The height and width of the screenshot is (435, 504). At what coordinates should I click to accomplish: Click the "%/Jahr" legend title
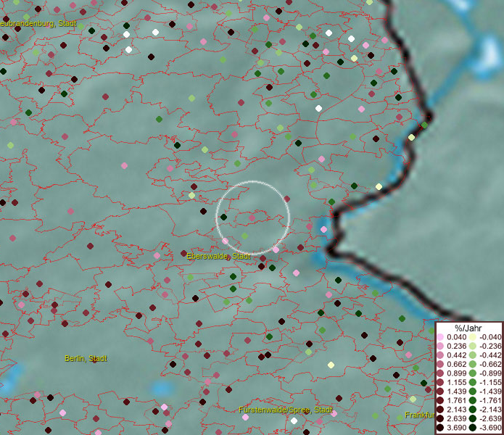click(468, 328)
